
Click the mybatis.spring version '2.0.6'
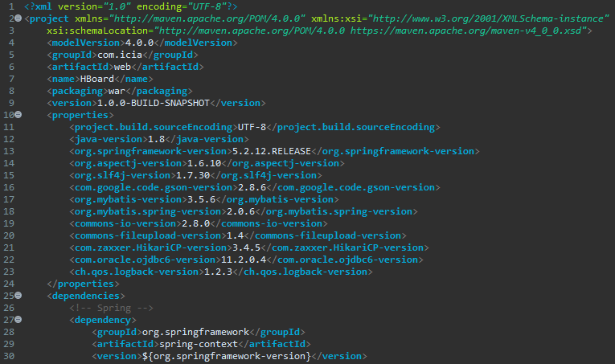[241, 211]
